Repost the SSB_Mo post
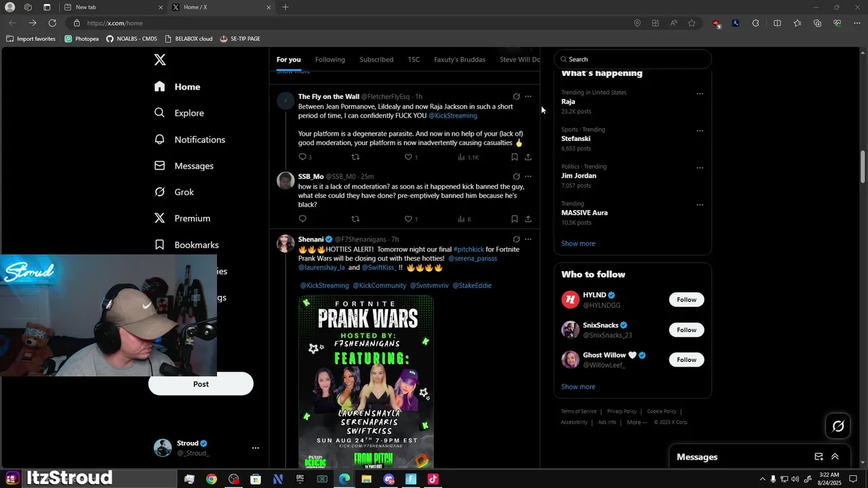The height and width of the screenshot is (488, 868). [355, 219]
